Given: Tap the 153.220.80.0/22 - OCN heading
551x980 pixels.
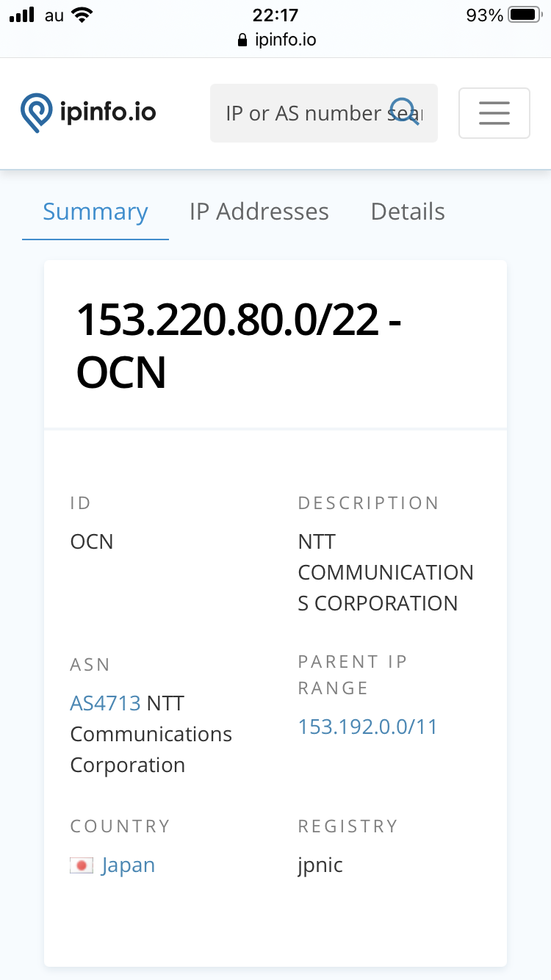Looking at the screenshot, I should click(x=239, y=345).
